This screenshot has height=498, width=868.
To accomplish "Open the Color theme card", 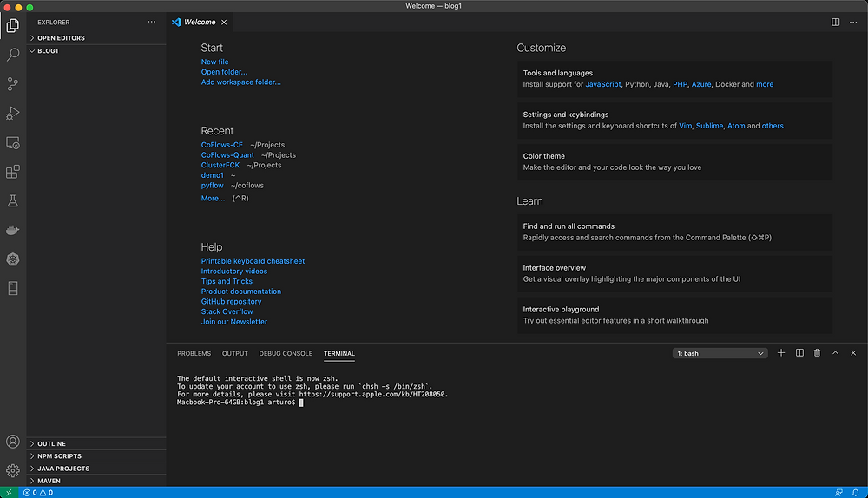I will (674, 161).
